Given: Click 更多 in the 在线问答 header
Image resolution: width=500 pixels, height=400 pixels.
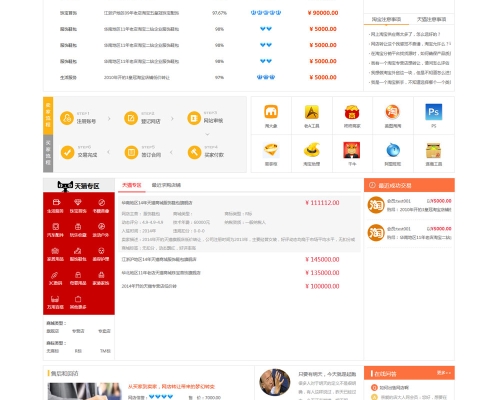Looking at the screenshot, I should [x=444, y=373].
